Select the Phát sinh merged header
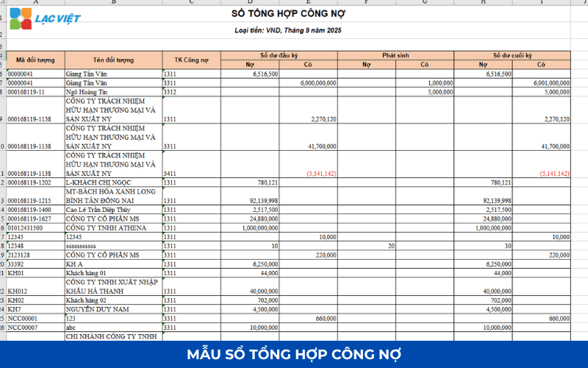 click(395, 56)
